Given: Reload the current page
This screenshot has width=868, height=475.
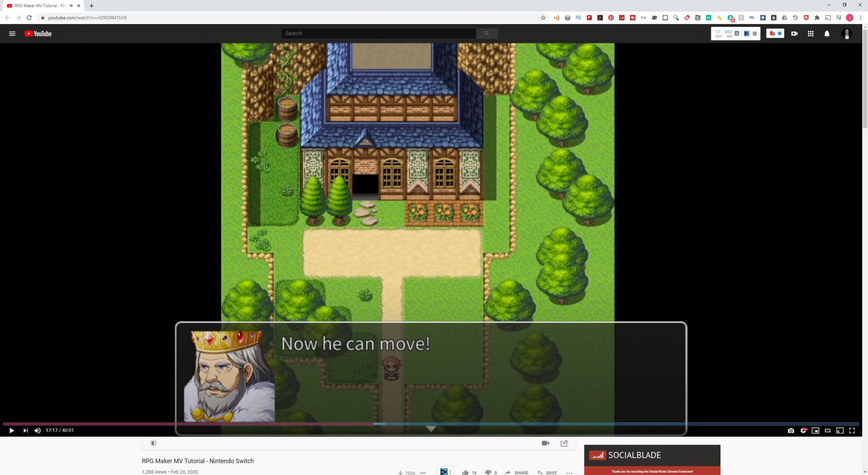Looking at the screenshot, I should (x=29, y=18).
